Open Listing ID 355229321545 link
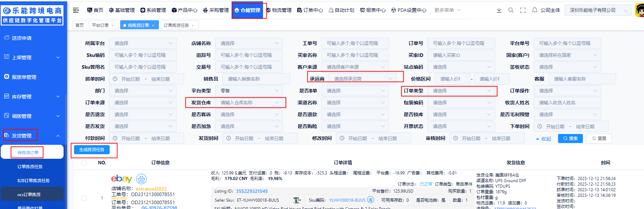Screen dimensions: 644x209 (251, 191)
